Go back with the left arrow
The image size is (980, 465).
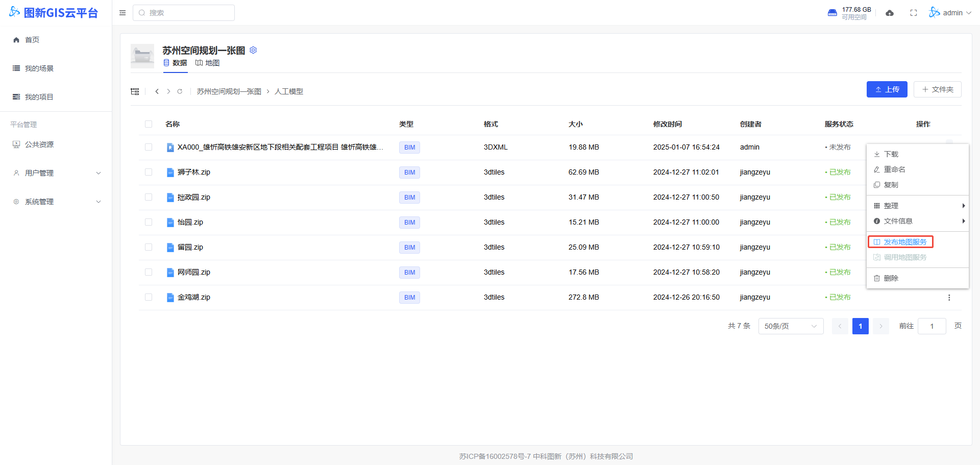[157, 91]
